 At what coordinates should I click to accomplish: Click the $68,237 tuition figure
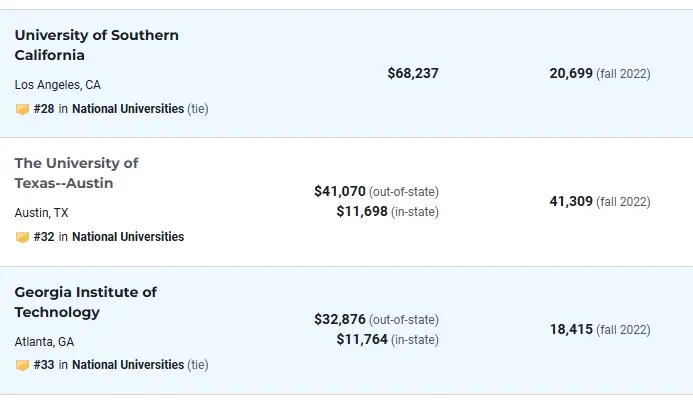[x=413, y=73]
